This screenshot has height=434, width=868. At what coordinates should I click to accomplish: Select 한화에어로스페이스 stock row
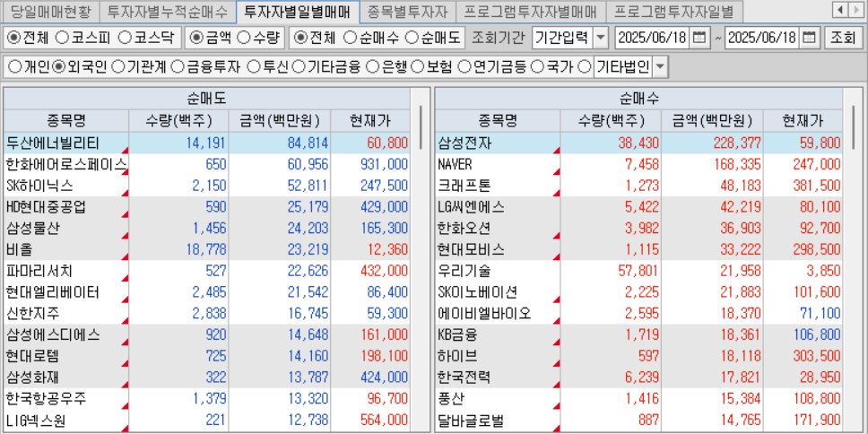coord(207,164)
